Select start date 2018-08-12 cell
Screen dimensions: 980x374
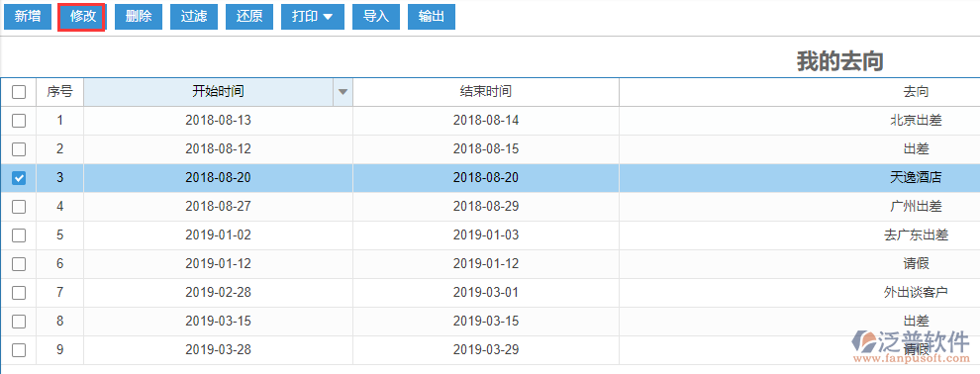pyautogui.click(x=218, y=149)
